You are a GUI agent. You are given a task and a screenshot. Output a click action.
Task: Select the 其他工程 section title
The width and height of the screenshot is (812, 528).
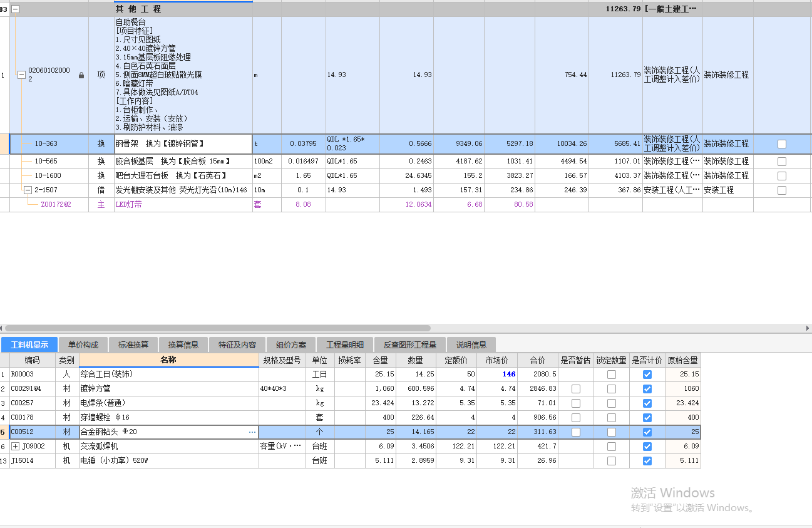click(x=138, y=9)
